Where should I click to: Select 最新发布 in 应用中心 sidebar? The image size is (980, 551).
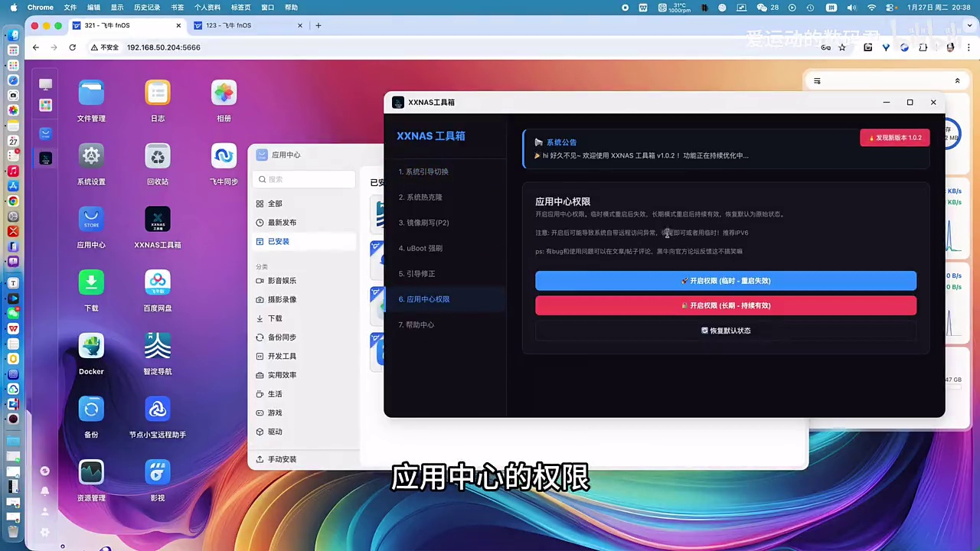(x=304, y=223)
